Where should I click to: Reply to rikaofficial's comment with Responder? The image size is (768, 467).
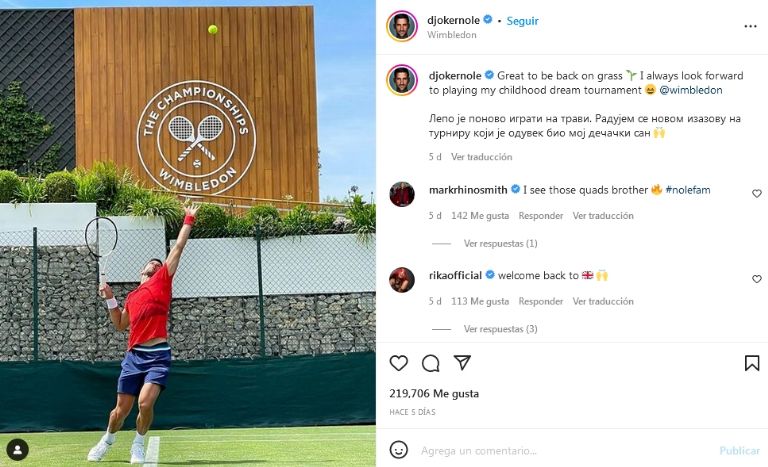pyautogui.click(x=541, y=301)
